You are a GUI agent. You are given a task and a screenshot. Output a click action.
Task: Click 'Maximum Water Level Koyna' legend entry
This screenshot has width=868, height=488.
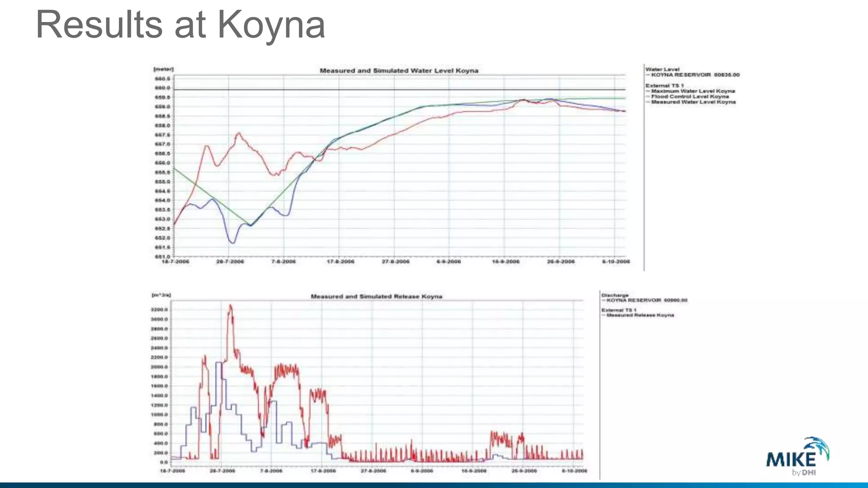(693, 91)
